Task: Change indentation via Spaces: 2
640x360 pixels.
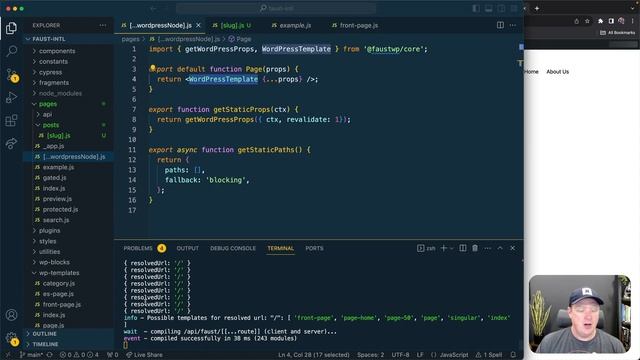Action: (x=371, y=355)
